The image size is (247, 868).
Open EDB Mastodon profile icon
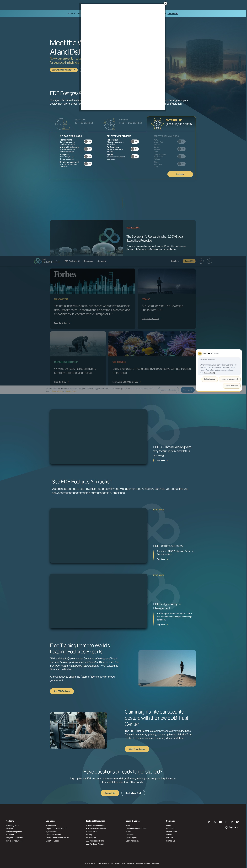click(x=232, y=822)
